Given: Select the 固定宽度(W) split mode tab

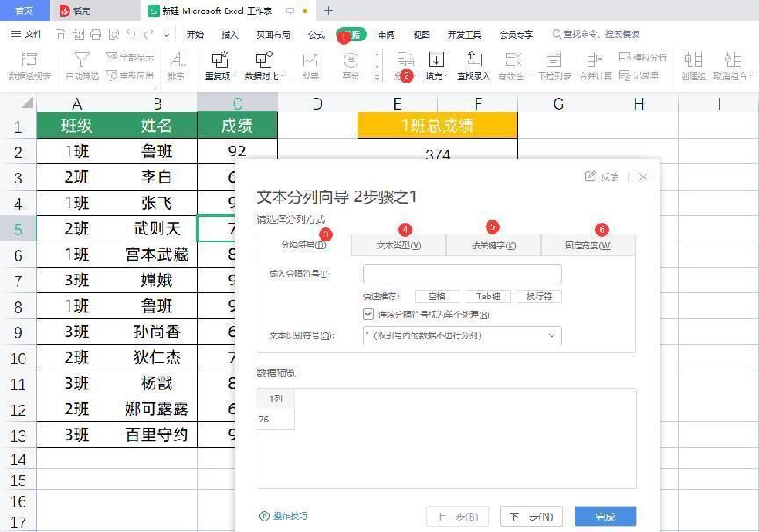Looking at the screenshot, I should [x=588, y=245].
